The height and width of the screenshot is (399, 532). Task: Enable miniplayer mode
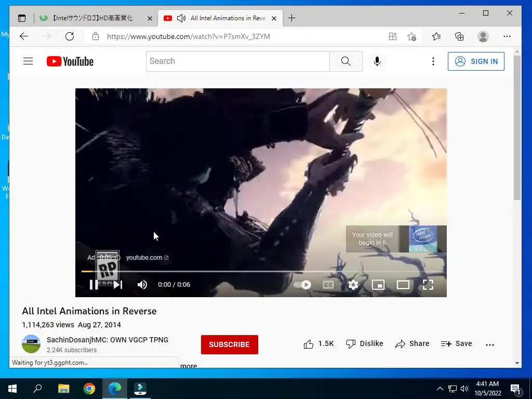point(378,285)
